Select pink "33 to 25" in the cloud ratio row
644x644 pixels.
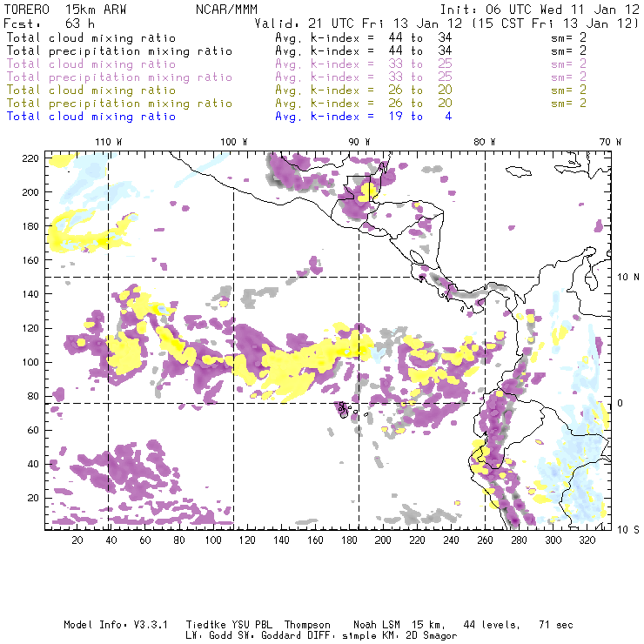point(420,64)
